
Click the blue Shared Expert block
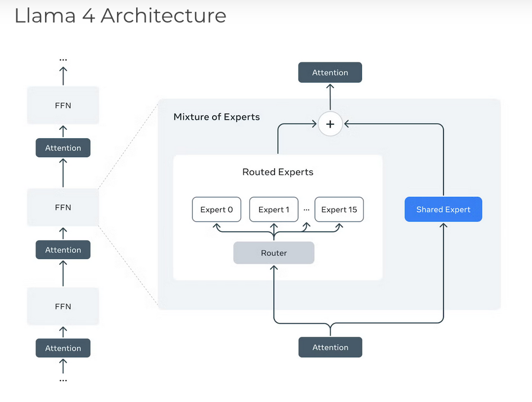pos(444,209)
